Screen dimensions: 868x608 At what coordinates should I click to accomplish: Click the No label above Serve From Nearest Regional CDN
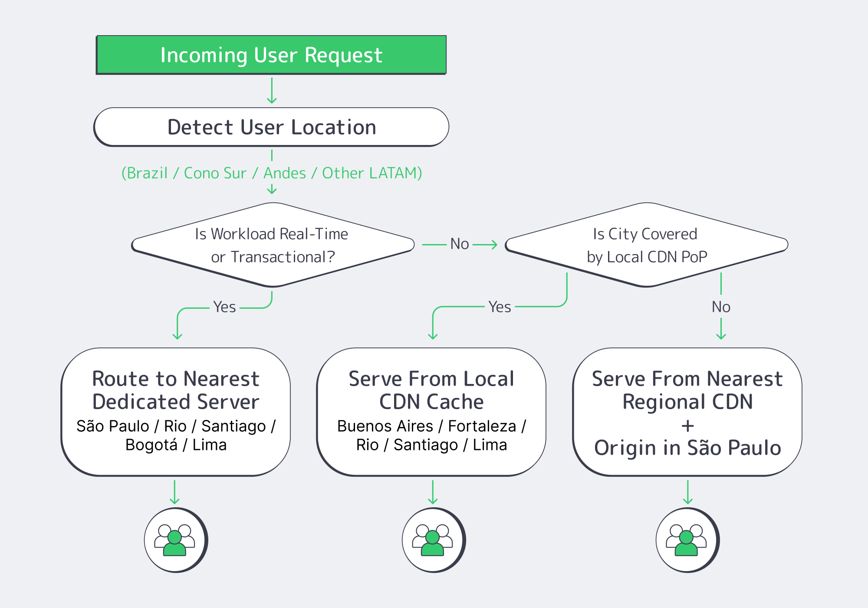click(x=721, y=307)
